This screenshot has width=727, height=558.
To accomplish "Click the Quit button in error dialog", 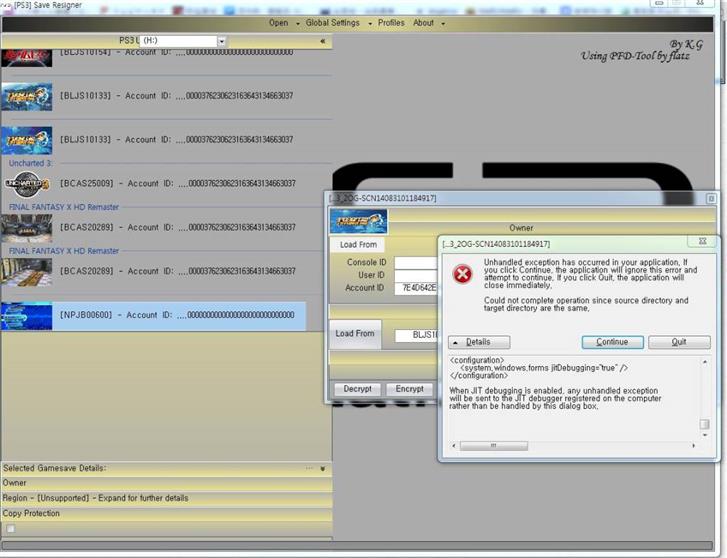I will 679,342.
